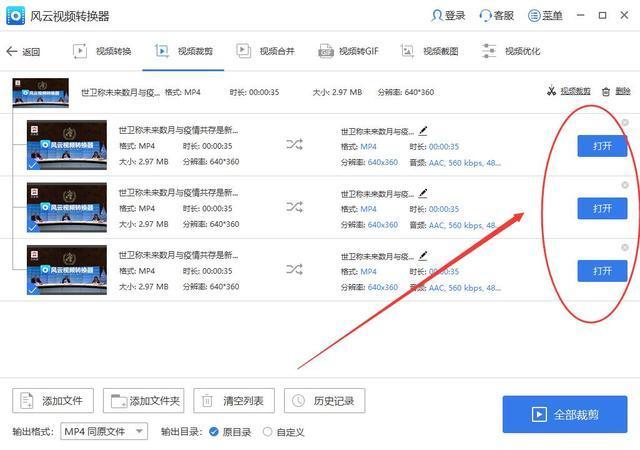Click the 删除 trash link
Screen dimensions: 640x450
click(616, 91)
